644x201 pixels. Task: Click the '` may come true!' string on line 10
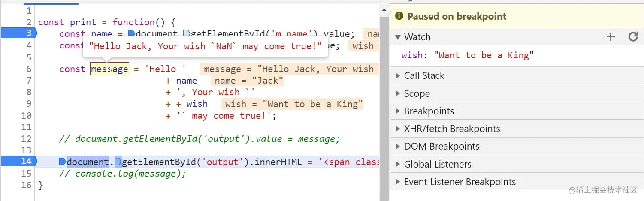tap(224, 116)
